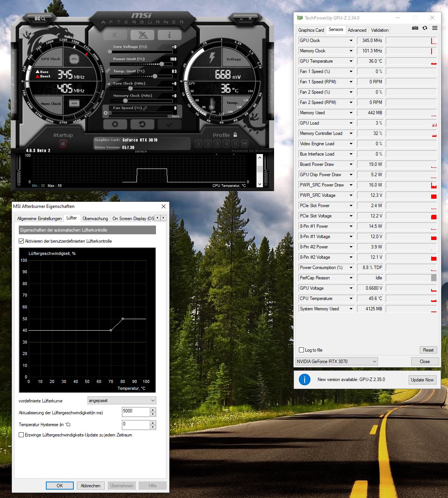448x498 pixels.
Task: Click fan curve point at 80°C
Action: tap(123, 318)
